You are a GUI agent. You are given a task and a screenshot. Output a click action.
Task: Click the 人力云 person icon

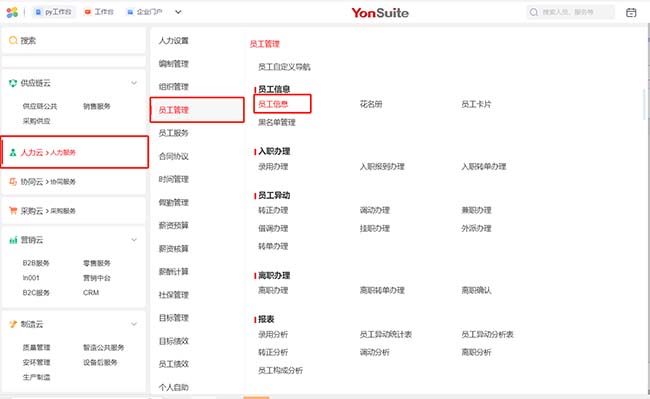pyautogui.click(x=13, y=152)
